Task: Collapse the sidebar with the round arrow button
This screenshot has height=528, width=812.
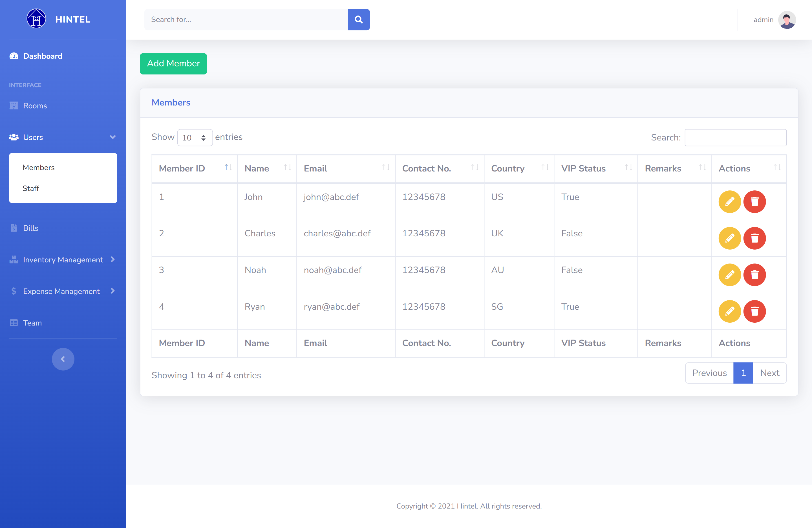Action: [x=63, y=359]
